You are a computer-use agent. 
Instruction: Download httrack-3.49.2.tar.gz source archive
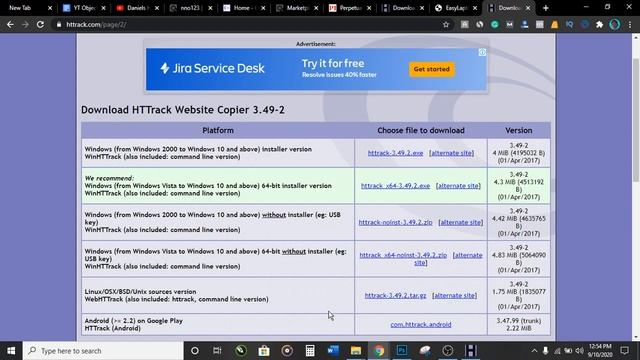tap(395, 295)
